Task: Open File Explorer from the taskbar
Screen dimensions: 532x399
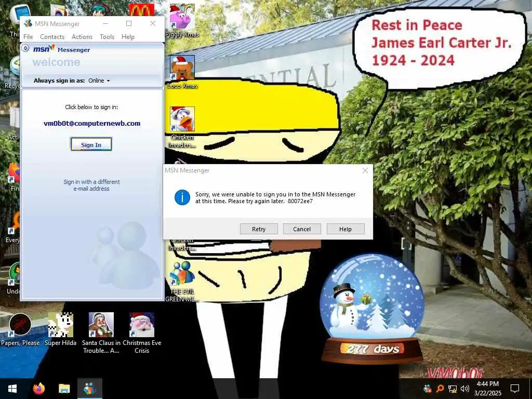Action: click(64, 389)
